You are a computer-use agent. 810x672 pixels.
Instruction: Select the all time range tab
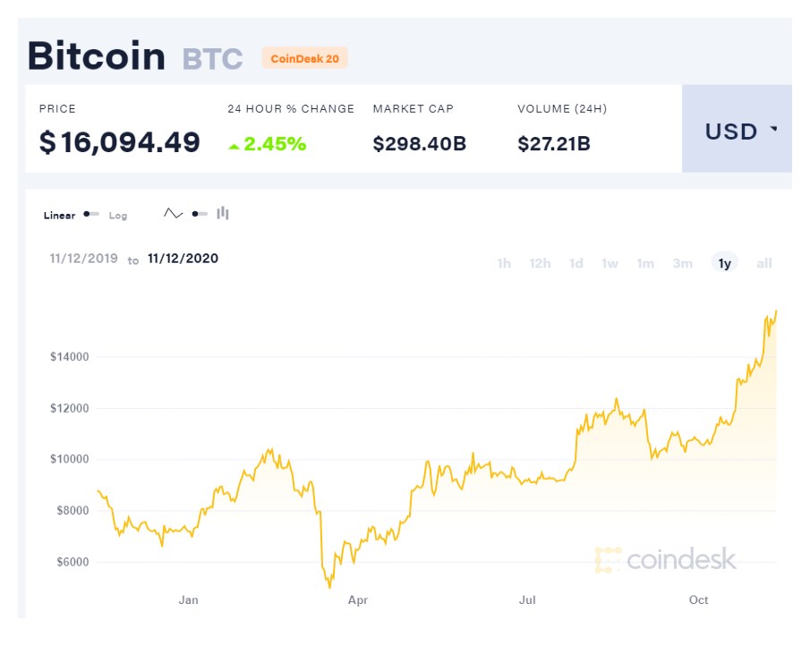tap(763, 263)
